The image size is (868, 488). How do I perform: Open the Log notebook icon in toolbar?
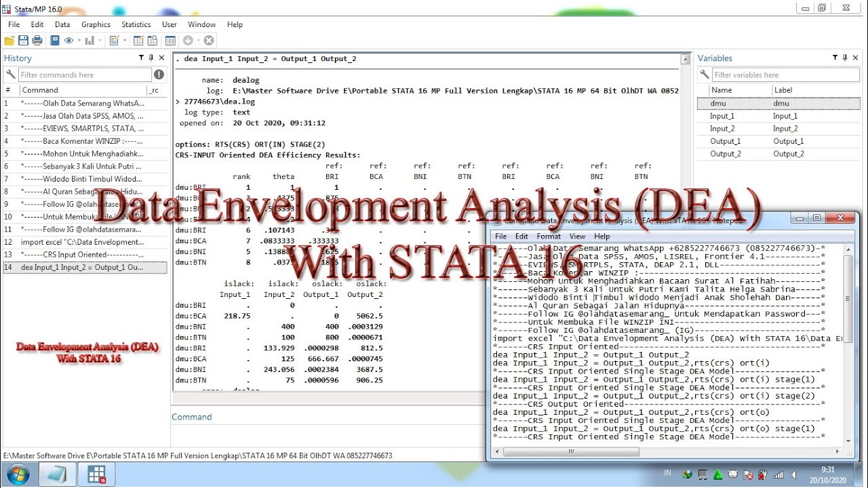[x=55, y=41]
